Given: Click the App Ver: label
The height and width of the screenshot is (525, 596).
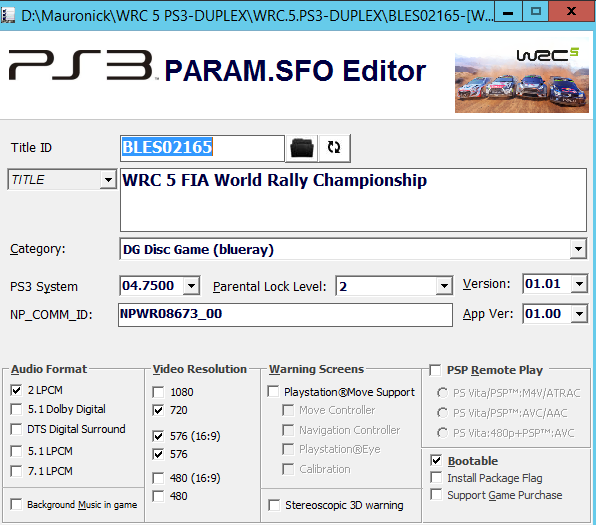Looking at the screenshot, I should pyautogui.click(x=488, y=314).
